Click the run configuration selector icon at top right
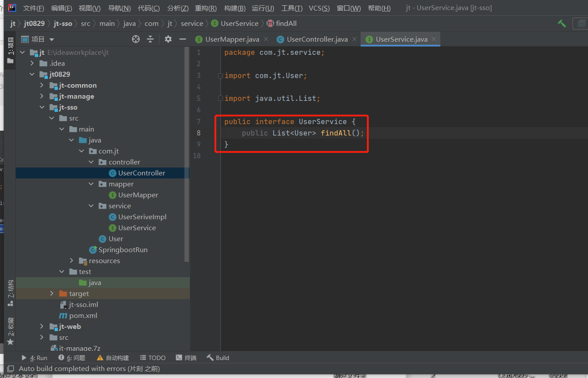588x378 pixels. click(x=581, y=24)
